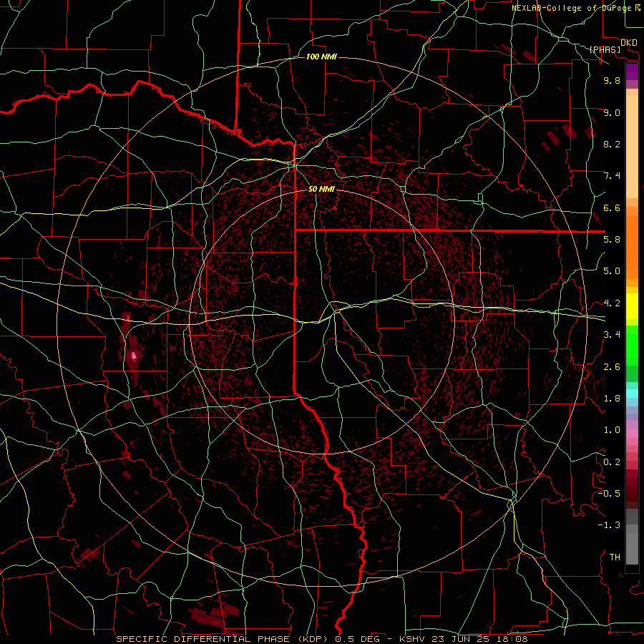Click the 6.6 value on the color scale

(x=612, y=208)
